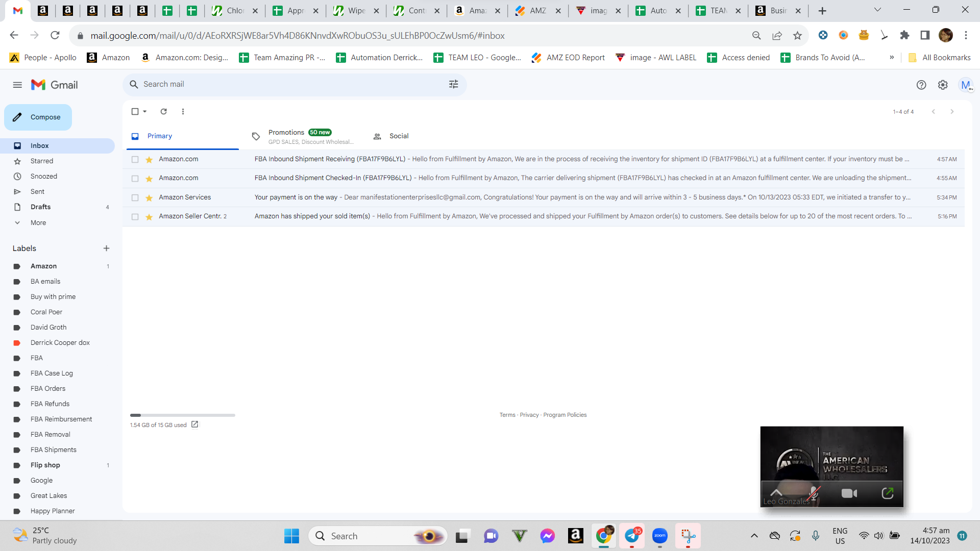Open the Terms link

[507, 415]
